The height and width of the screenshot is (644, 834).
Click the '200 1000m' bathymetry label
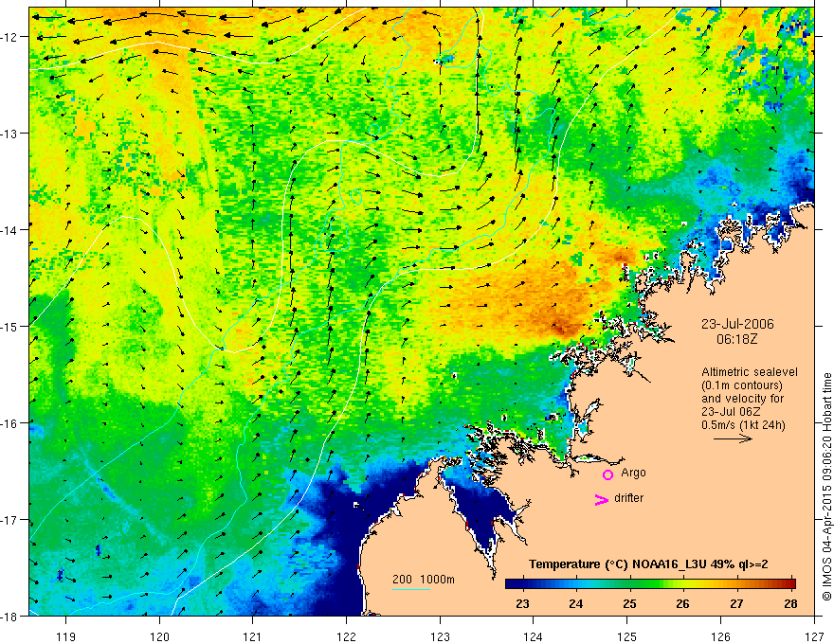coord(424,580)
